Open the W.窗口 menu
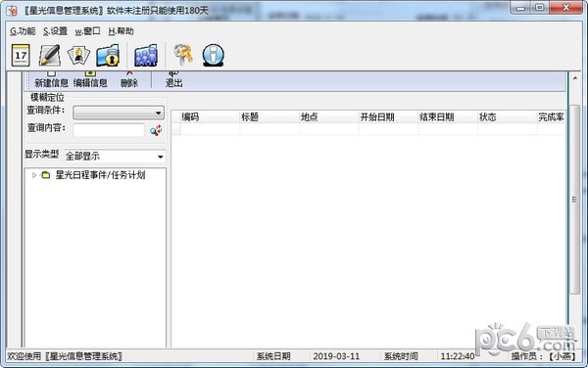This screenshot has height=368, width=588. (87, 31)
